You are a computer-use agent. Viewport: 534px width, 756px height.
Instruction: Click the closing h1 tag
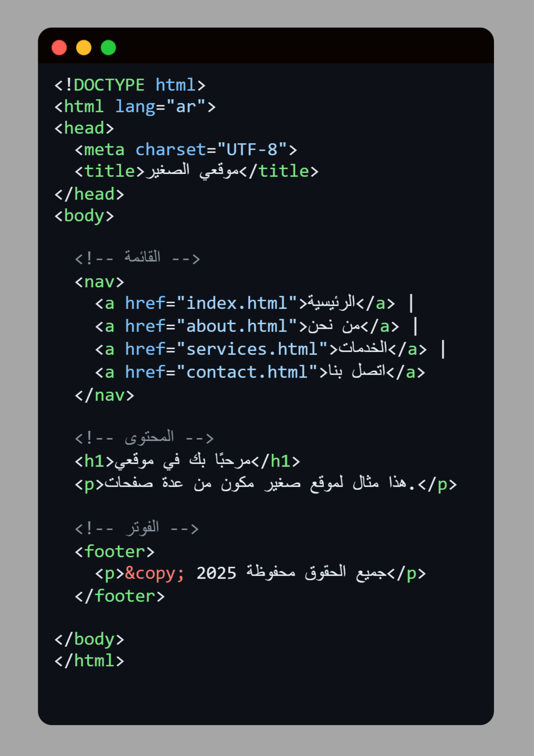click(276, 462)
